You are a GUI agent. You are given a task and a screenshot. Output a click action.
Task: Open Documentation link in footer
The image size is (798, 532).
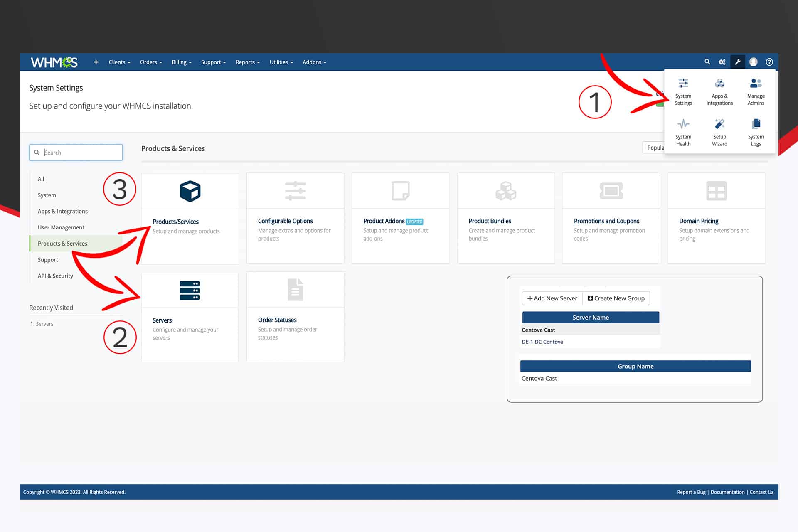click(x=727, y=492)
